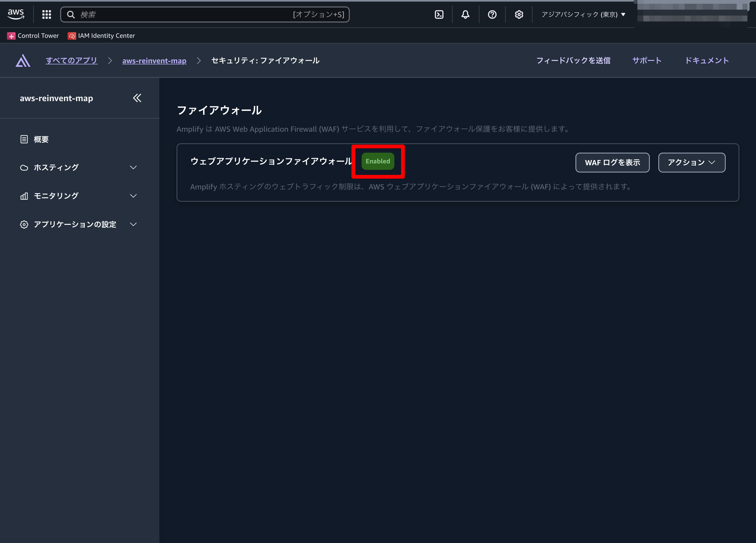Expand the アプリケーションの設定 section

point(79,224)
